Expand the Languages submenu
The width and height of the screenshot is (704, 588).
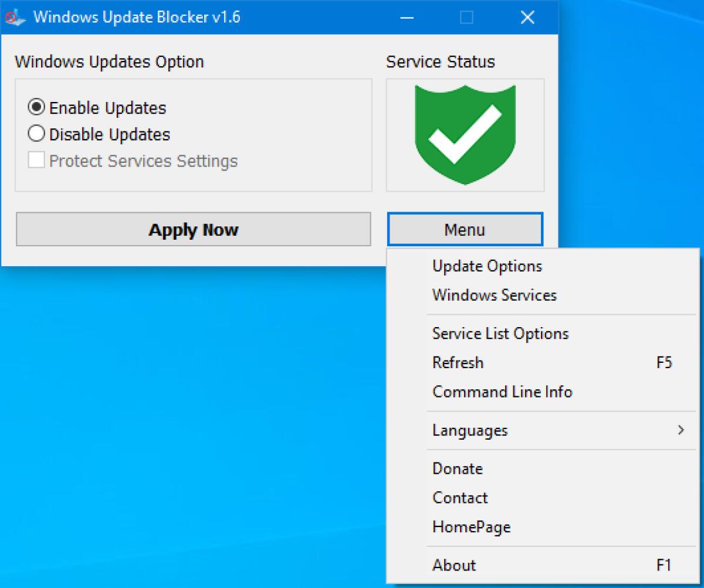469,430
